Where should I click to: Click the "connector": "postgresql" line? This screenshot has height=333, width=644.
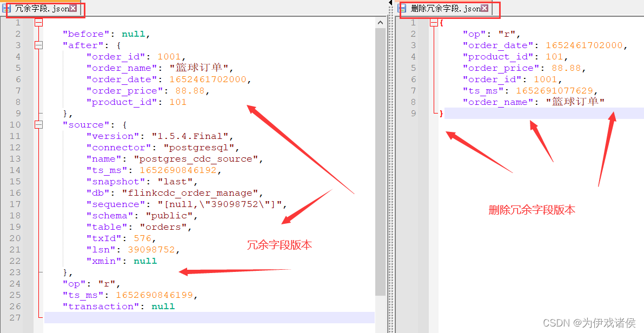click(x=163, y=148)
